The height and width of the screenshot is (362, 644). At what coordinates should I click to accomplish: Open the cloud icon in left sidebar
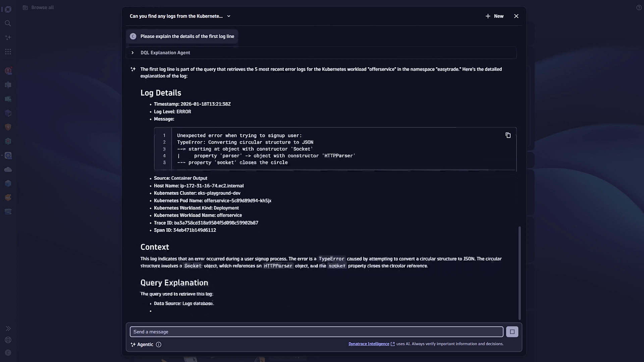(8, 170)
